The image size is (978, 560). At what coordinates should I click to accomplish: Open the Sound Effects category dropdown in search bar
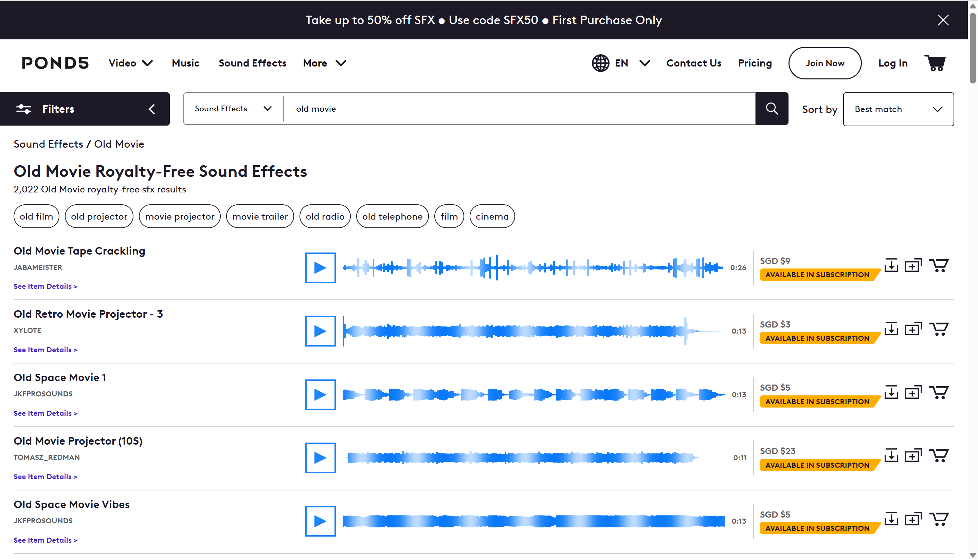tap(232, 109)
